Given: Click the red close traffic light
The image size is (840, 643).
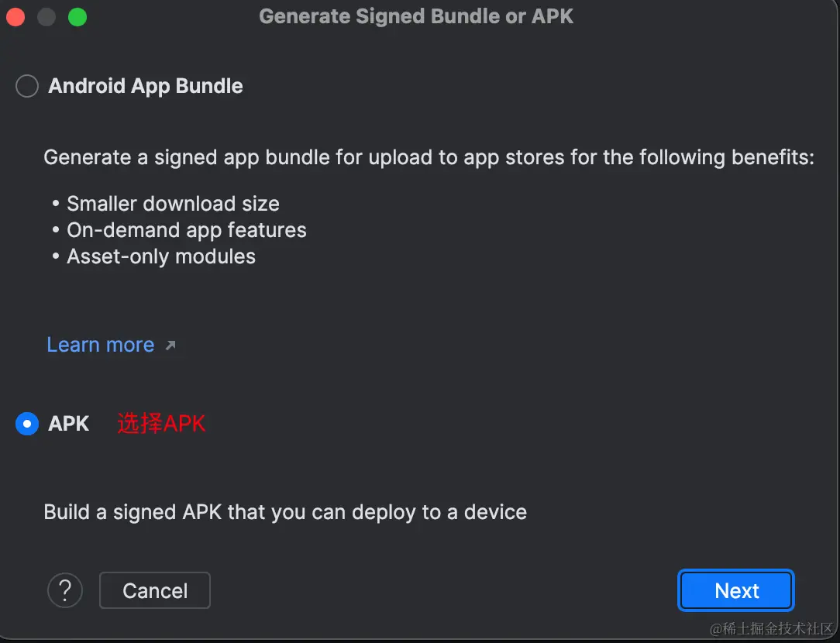Looking at the screenshot, I should tap(15, 16).
